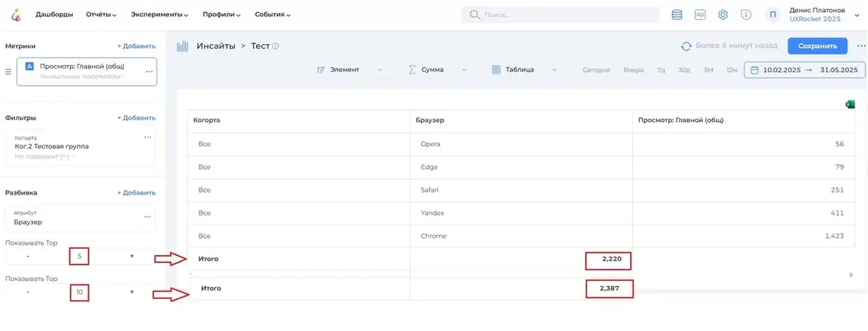Image resolution: width=868 pixels, height=331 pixels.
Task: Open three-dot menu on Браузер attribute
Action: coord(147,217)
